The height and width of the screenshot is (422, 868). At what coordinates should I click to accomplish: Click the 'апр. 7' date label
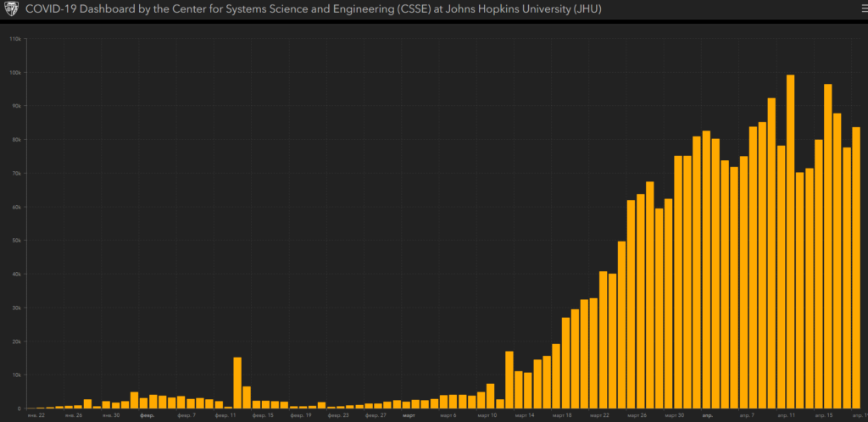point(747,415)
